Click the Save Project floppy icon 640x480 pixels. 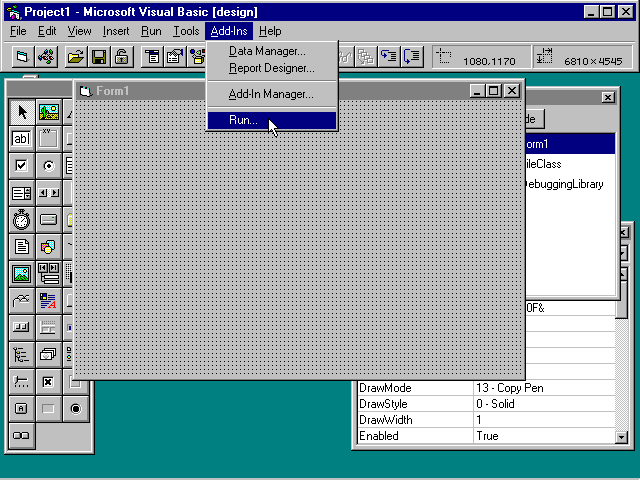[x=99, y=57]
